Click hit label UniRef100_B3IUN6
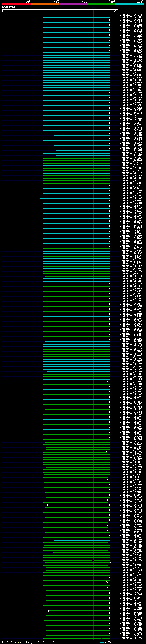 point(131,331)
